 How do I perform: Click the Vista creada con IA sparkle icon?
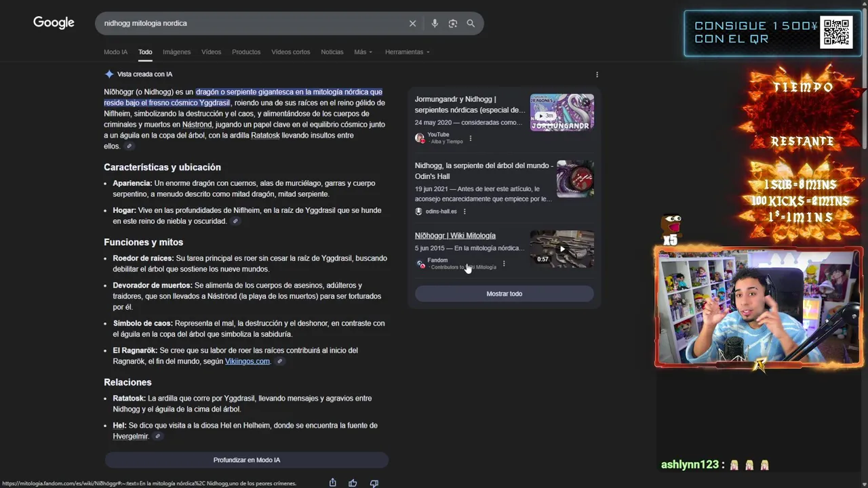click(109, 75)
